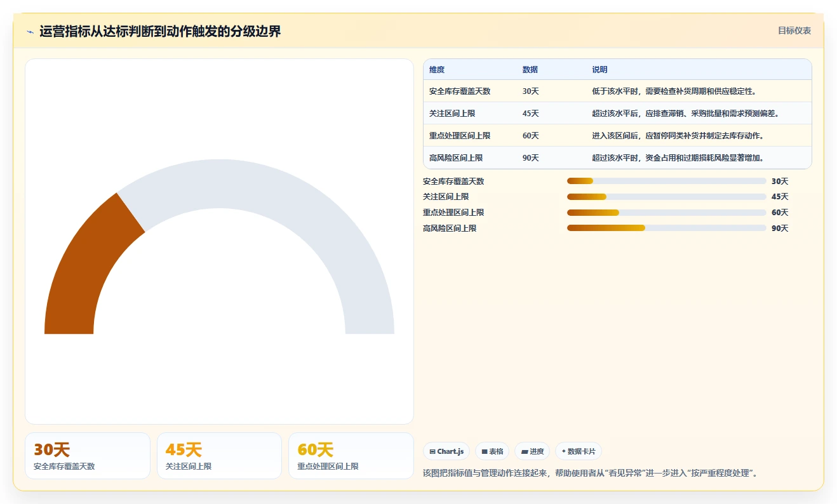This screenshot has height=504, width=837.
Task: Click the footer note starting with 该图把指标值
Action: pos(590,474)
